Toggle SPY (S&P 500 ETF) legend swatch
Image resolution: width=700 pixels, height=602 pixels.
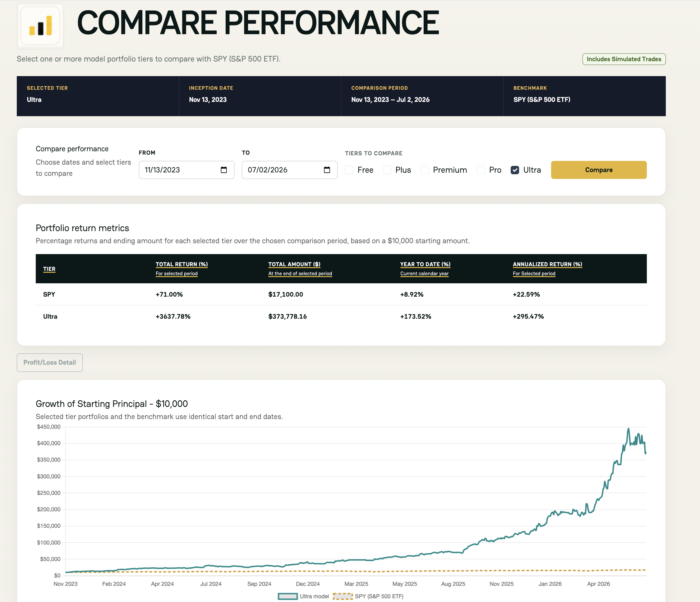click(x=343, y=597)
